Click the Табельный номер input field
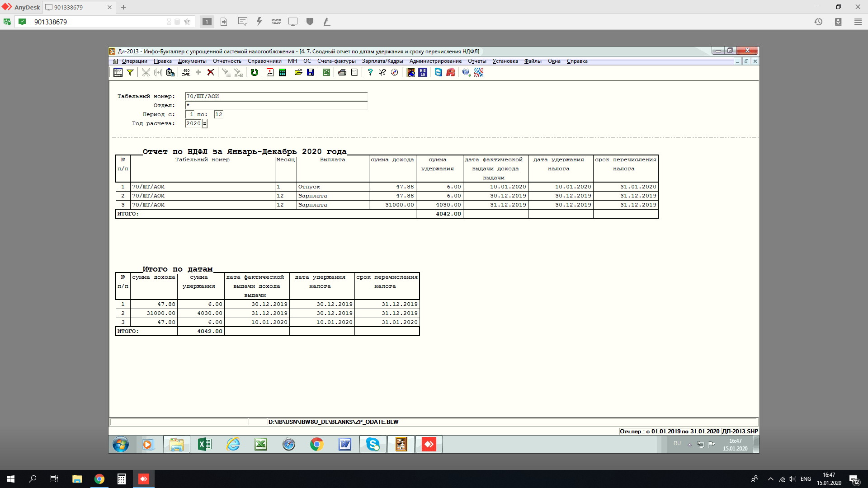Screen dimensions: 868x488 276,96
